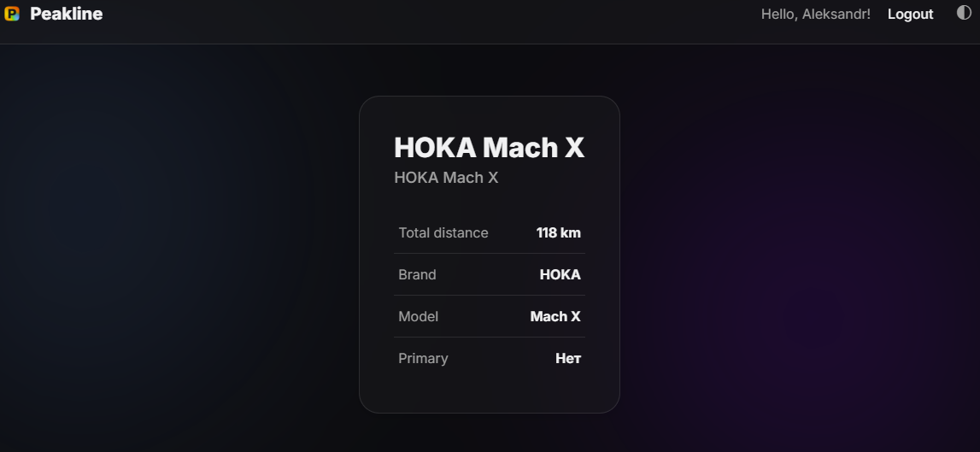Select the Mach X model value
980x452 pixels.
click(x=555, y=316)
